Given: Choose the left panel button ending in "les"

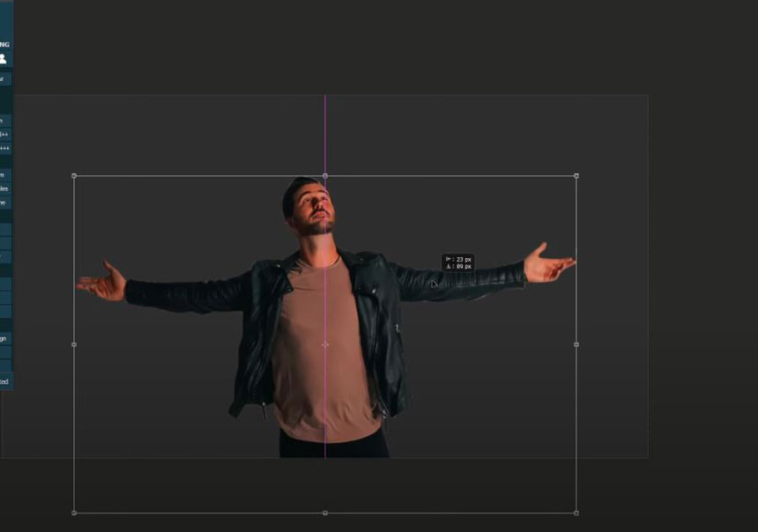Looking at the screenshot, I should 4,188.
